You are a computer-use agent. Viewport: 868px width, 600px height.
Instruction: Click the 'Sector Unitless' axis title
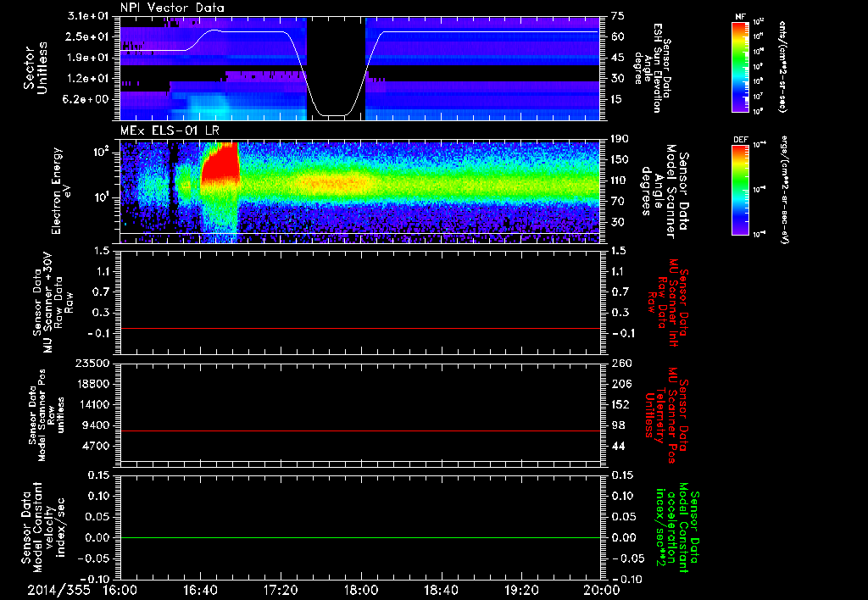tap(36, 68)
